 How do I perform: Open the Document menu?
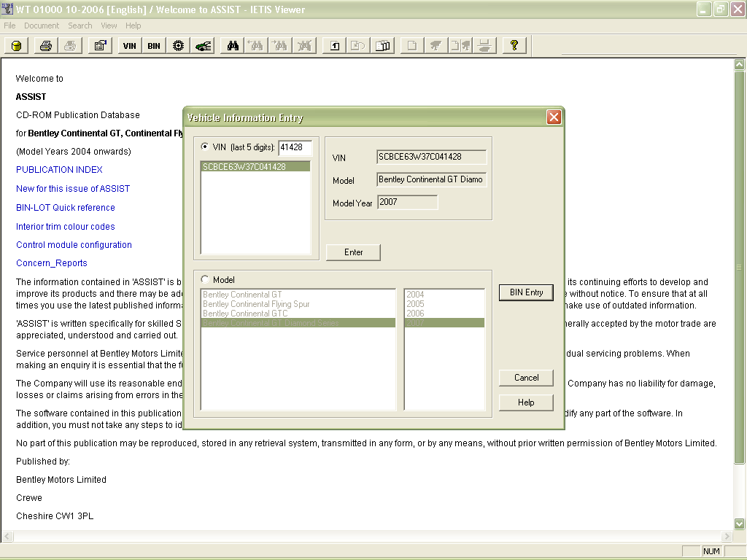coord(42,26)
